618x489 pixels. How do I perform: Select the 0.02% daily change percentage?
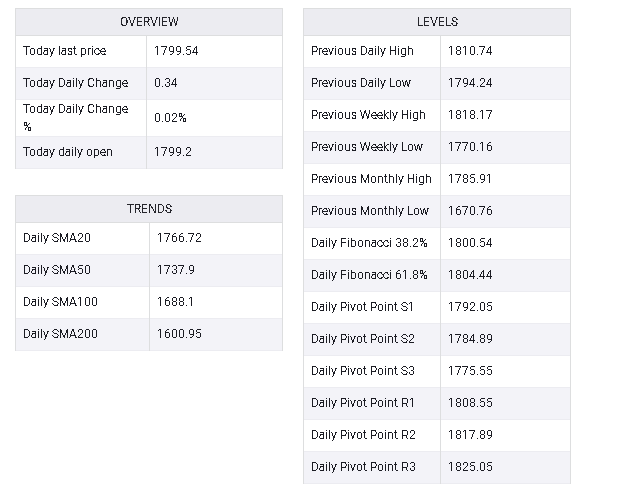click(x=170, y=118)
